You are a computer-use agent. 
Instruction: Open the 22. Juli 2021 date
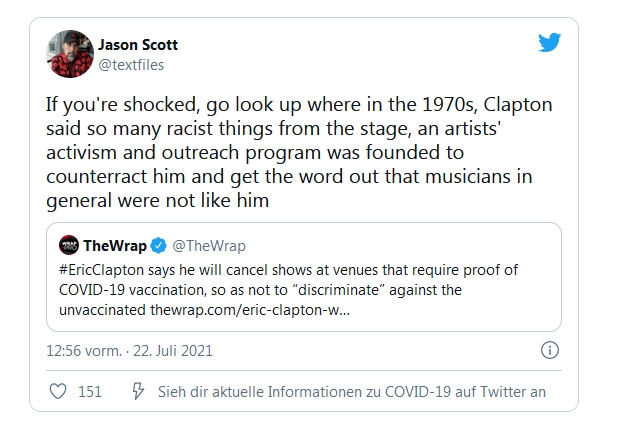(175, 351)
